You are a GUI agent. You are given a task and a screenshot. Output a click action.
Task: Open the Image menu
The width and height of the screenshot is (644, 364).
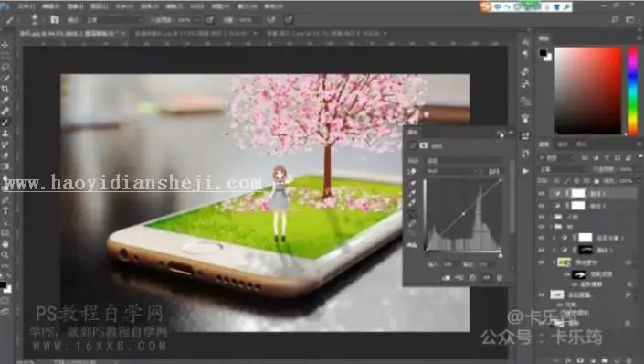(x=74, y=6)
